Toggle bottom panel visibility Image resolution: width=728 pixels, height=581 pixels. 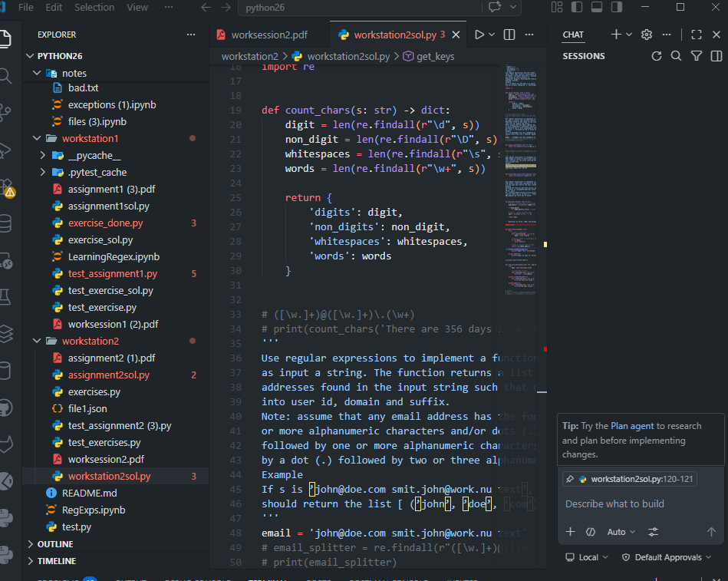(x=597, y=7)
